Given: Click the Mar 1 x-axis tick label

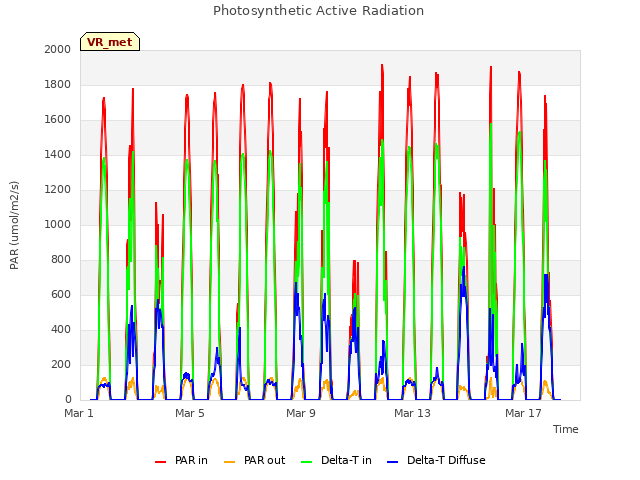Looking at the screenshot, I should tap(79, 413).
